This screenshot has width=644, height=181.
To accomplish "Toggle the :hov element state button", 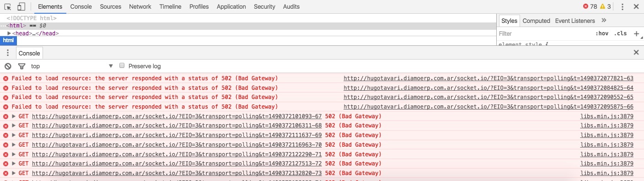I will [602, 33].
